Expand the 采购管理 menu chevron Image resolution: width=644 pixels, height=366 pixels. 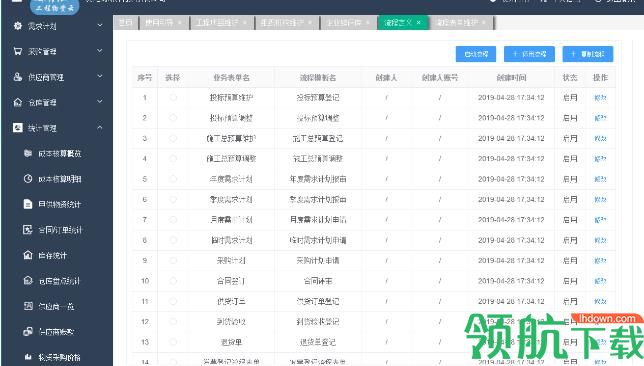click(x=100, y=51)
